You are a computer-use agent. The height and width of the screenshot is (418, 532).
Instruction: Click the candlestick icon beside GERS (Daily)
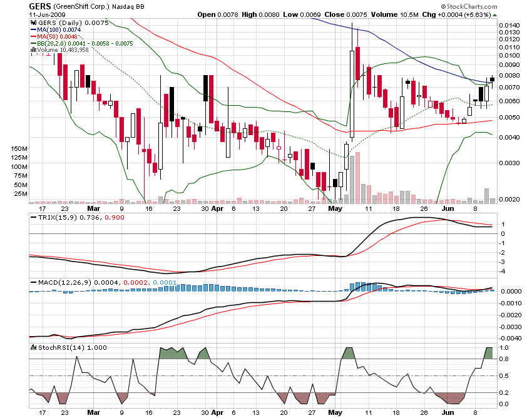(33, 23)
